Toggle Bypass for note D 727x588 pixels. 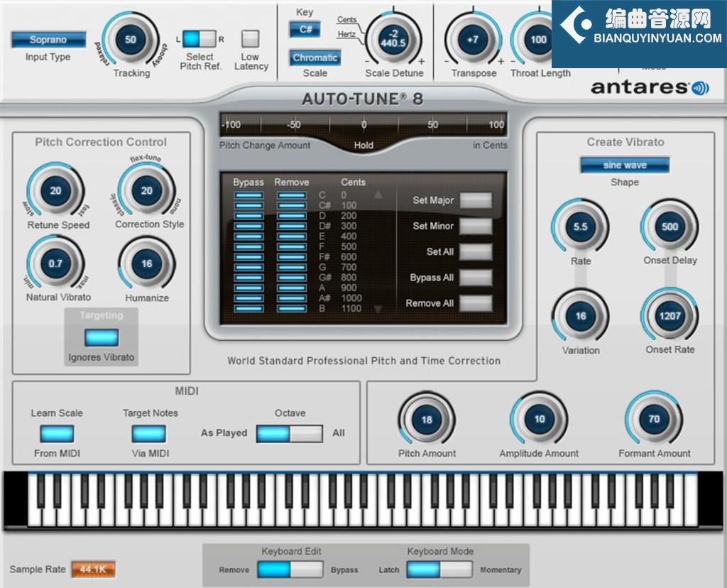click(249, 216)
